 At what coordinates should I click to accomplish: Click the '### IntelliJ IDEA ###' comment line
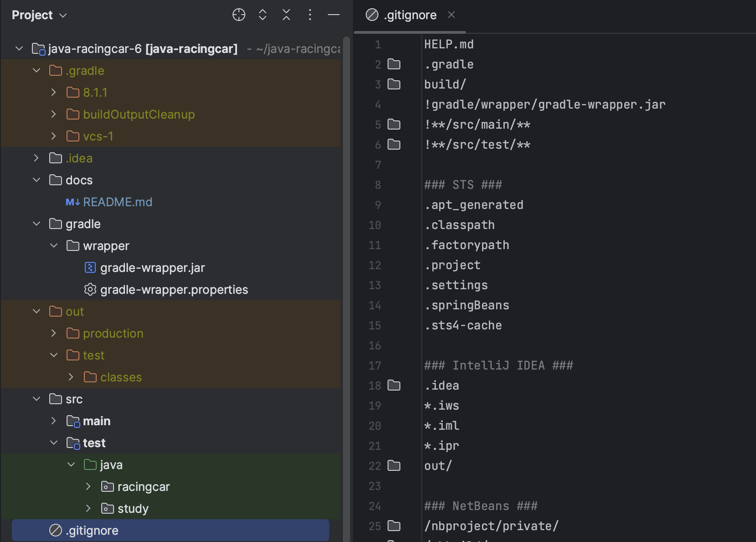click(498, 365)
